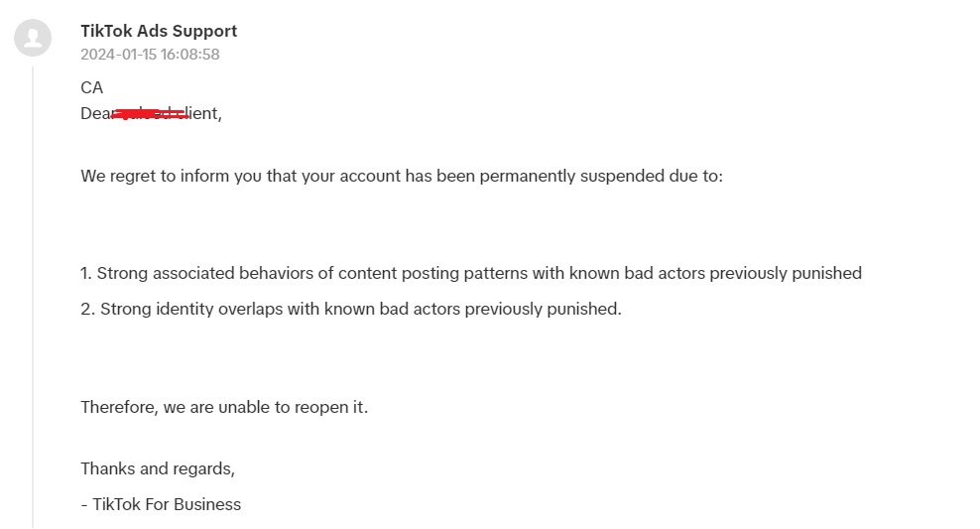Click the word 'permanently' in the message
This screenshot has width=980, height=529.
pyautogui.click(x=528, y=177)
